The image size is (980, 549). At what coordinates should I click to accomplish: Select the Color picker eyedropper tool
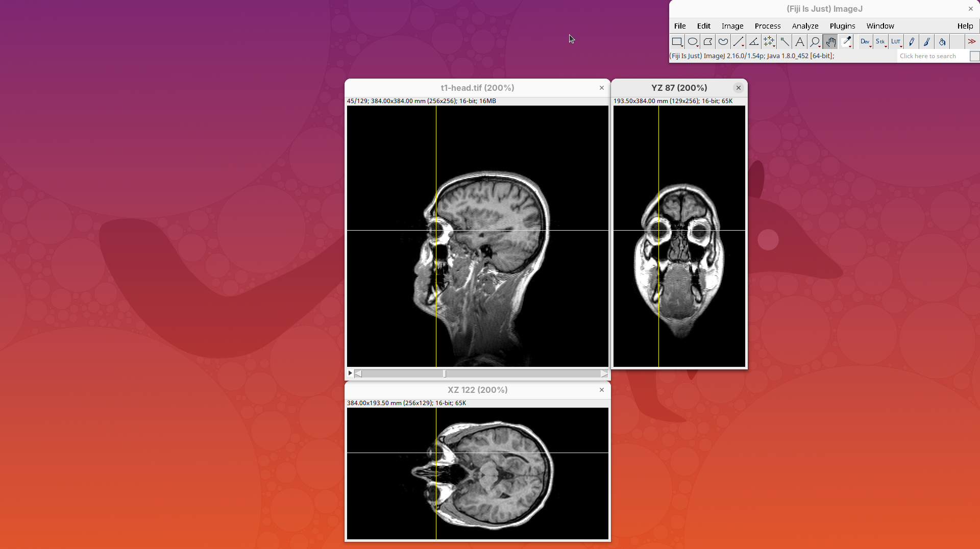[846, 42]
